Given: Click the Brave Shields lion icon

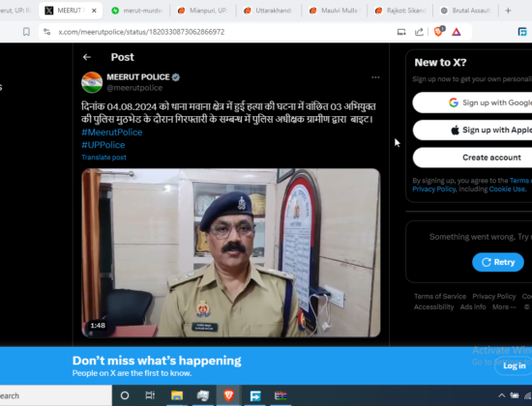Looking at the screenshot, I should pos(438,32).
